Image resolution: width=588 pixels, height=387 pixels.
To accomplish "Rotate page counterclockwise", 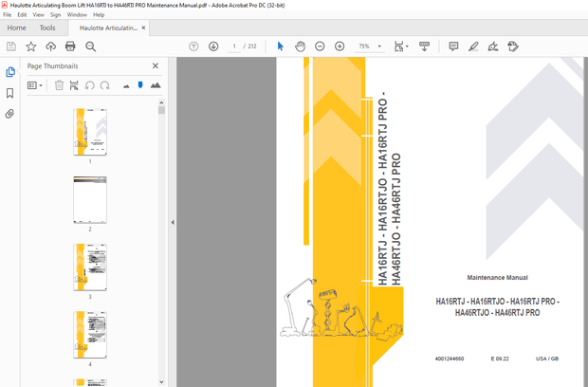I will (90, 85).
